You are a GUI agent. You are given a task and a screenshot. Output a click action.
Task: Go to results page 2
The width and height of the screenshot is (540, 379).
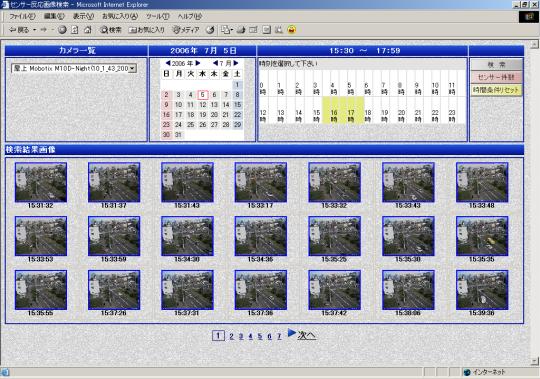click(231, 336)
